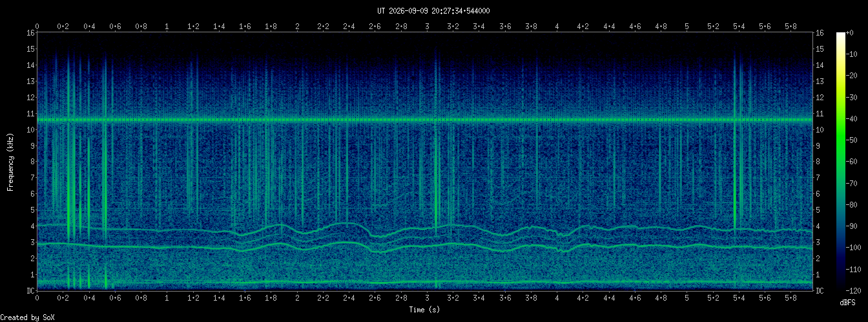The image size is (868, 322).
Task: Click the 1 second mark on bottom time axis
Action: pyautogui.click(x=167, y=298)
